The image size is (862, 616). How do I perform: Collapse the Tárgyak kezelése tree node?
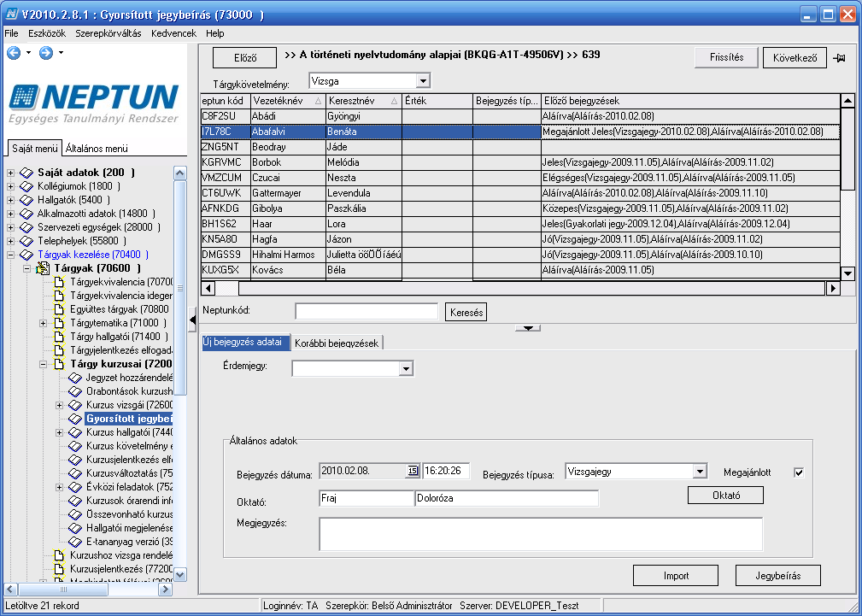(10, 255)
